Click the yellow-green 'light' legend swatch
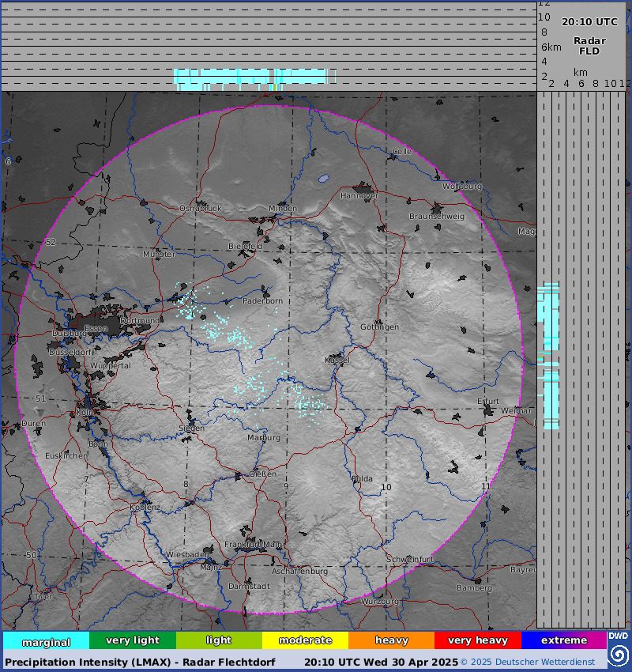632x672 pixels. coord(219,640)
